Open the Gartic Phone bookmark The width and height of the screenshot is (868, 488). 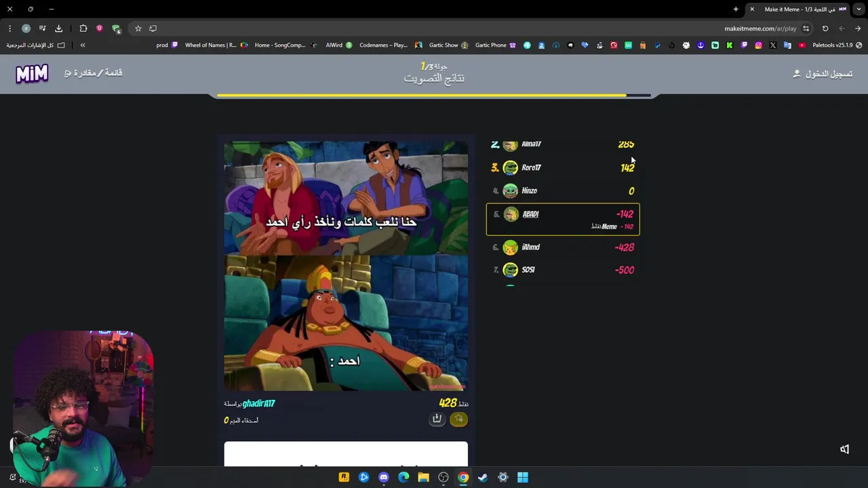[x=496, y=45]
